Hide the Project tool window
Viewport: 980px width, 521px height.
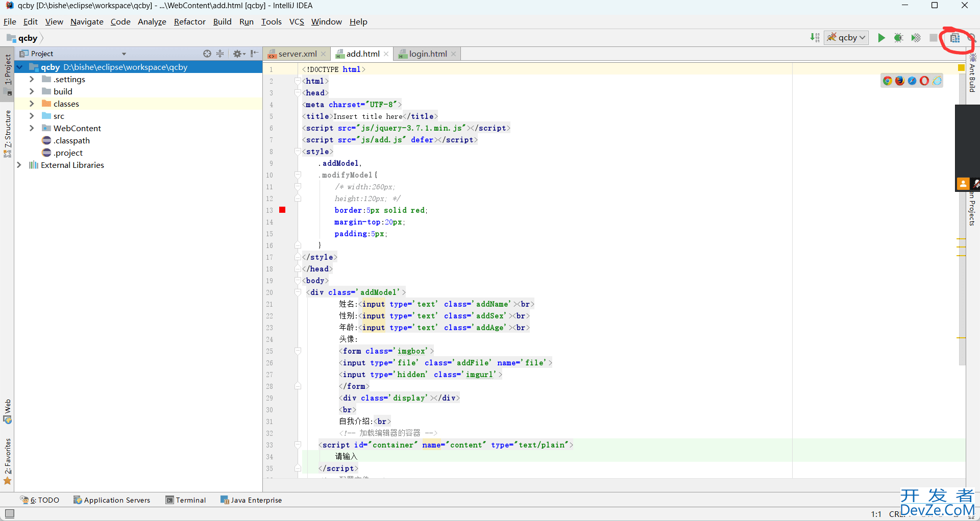coord(254,54)
